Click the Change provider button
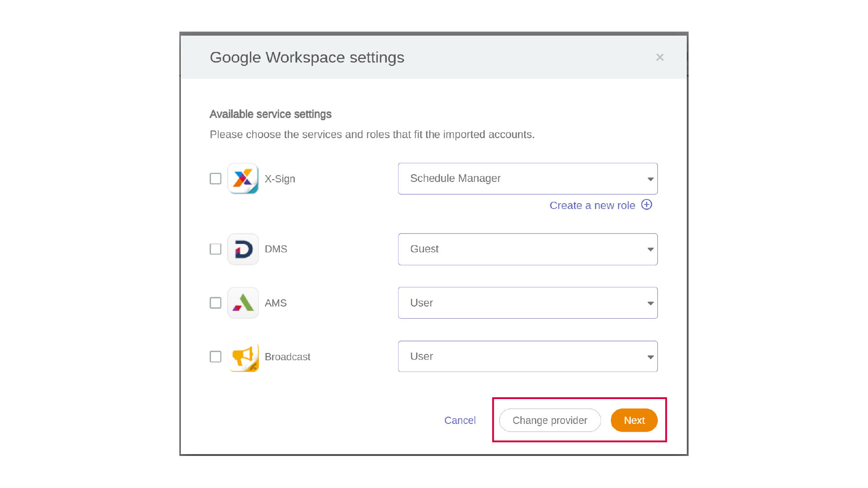Image resolution: width=868 pixels, height=488 pixels. click(x=549, y=420)
